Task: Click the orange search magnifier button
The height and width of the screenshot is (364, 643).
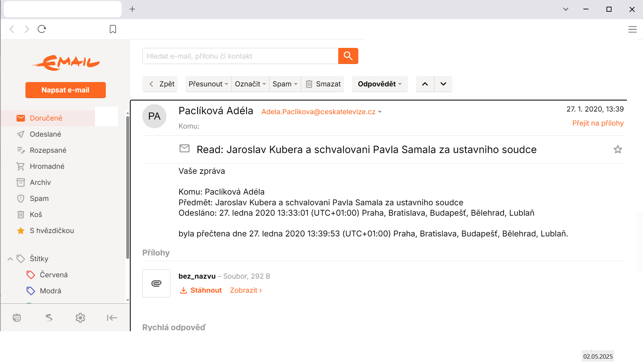Action: point(348,56)
